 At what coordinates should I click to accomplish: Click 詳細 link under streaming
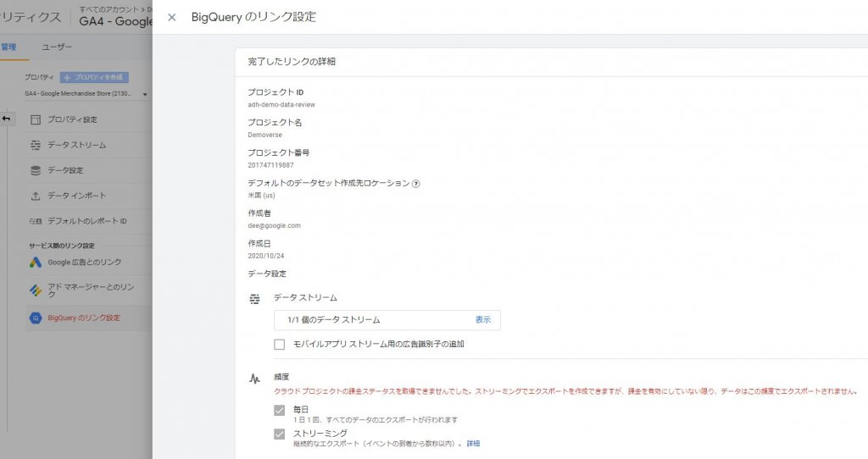(473, 444)
